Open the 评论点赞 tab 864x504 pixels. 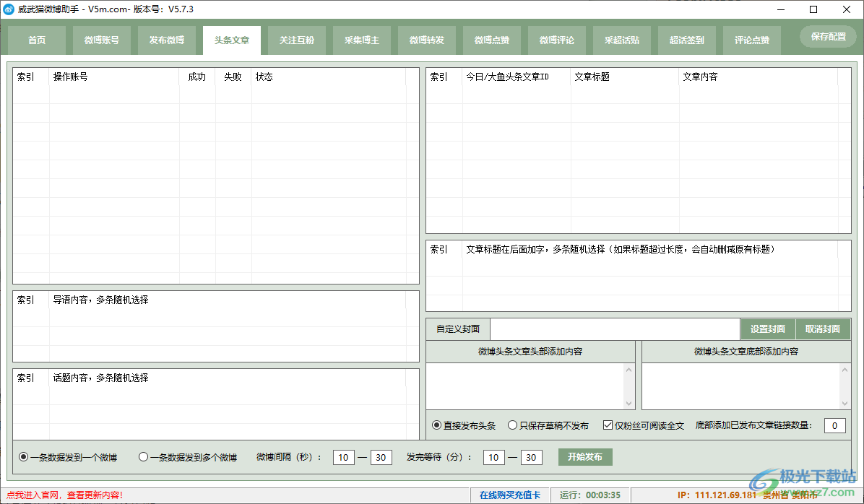(x=751, y=40)
